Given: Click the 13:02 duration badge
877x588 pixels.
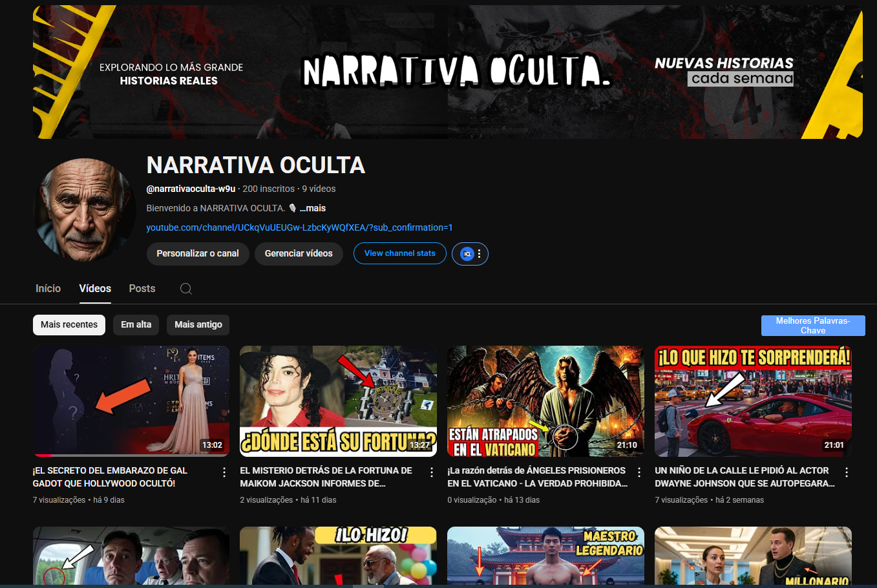Looking at the screenshot, I should 212,445.
